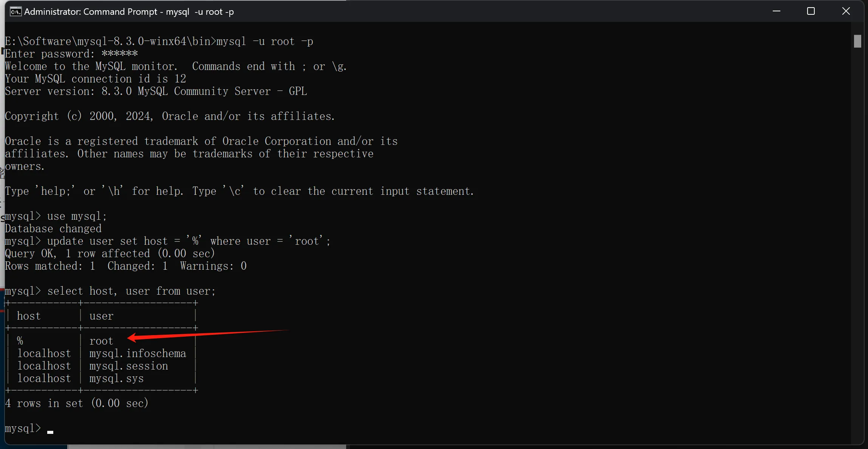Close the Command Prompt window
Screen dimensions: 868x449
pos(846,11)
